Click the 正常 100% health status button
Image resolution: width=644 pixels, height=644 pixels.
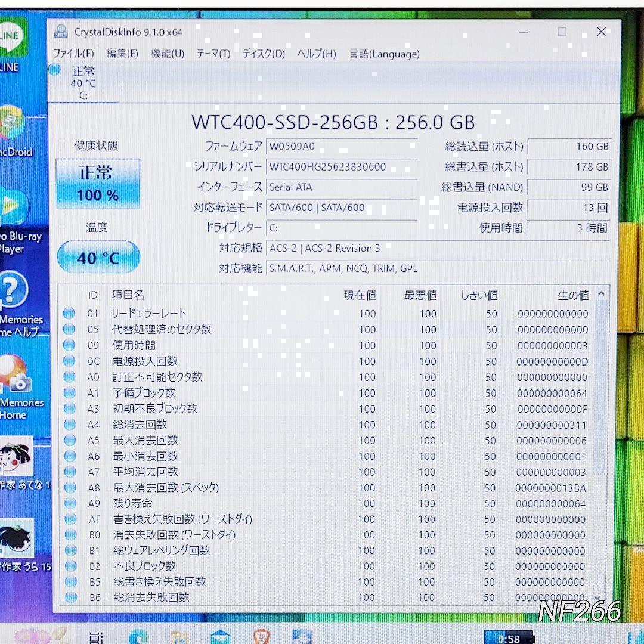(x=98, y=183)
